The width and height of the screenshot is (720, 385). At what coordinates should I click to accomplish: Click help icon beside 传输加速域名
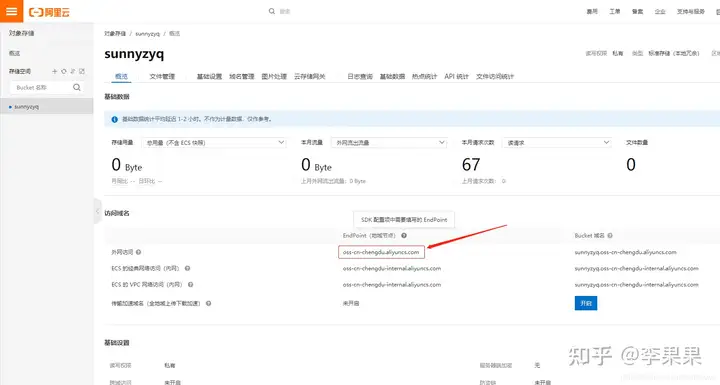coord(208,303)
